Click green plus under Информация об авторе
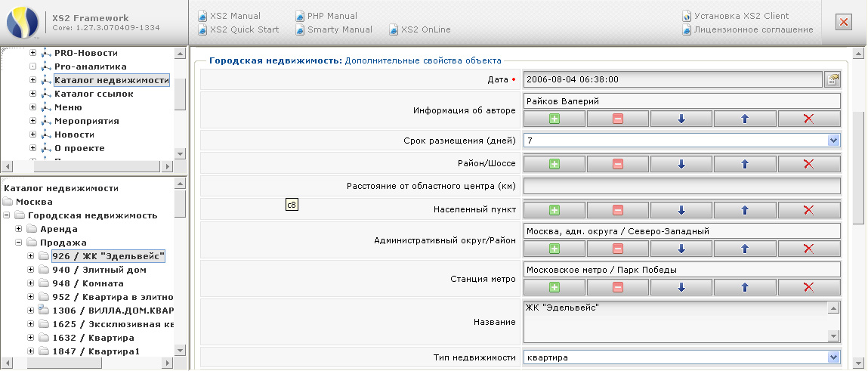This screenshot has width=868, height=371. click(554, 119)
